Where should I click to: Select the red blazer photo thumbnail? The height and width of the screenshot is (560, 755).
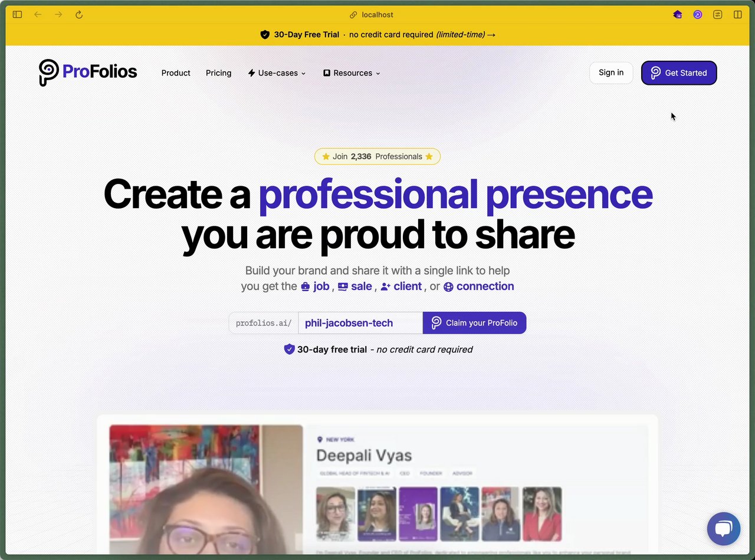tap(542, 514)
